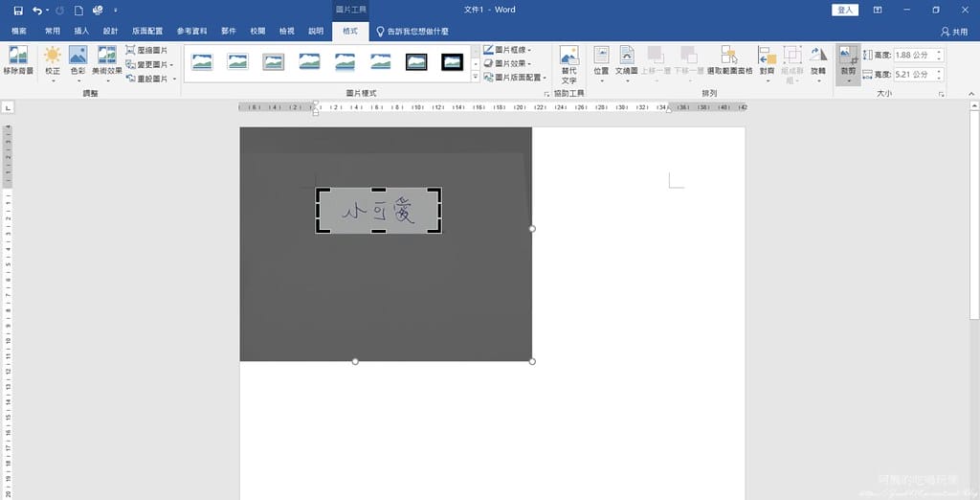
Task: Open the 校正 corrections dropdown
Action: 53,64
